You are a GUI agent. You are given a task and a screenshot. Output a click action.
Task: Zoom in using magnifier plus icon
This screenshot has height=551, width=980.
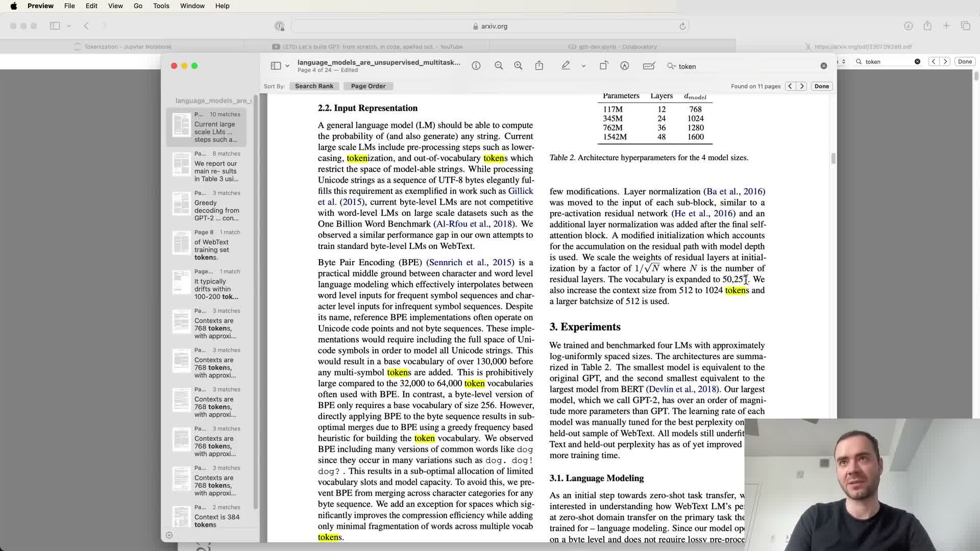pyautogui.click(x=518, y=66)
